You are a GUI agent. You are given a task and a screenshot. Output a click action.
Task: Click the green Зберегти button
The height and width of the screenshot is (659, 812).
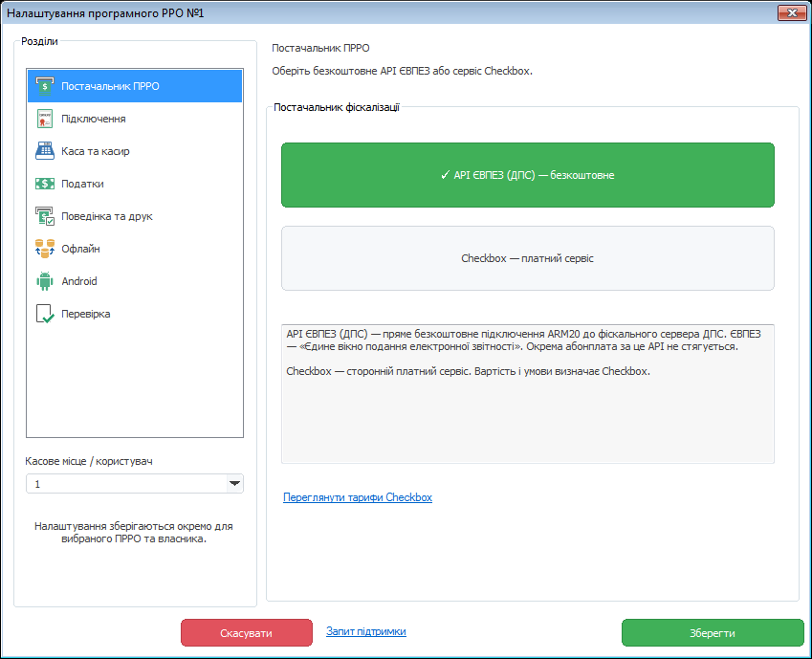pos(713,632)
